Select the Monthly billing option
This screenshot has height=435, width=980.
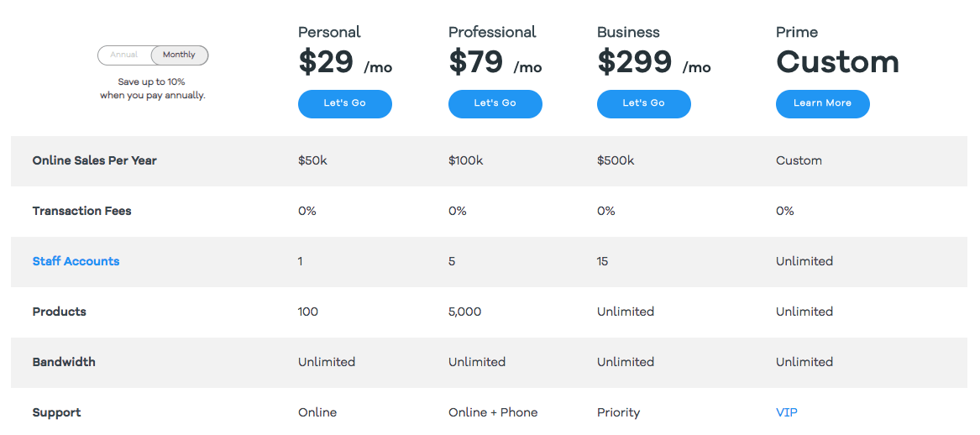coord(179,55)
